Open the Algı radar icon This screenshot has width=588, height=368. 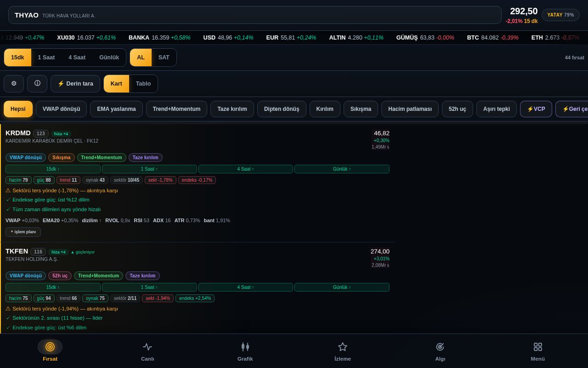(x=440, y=347)
